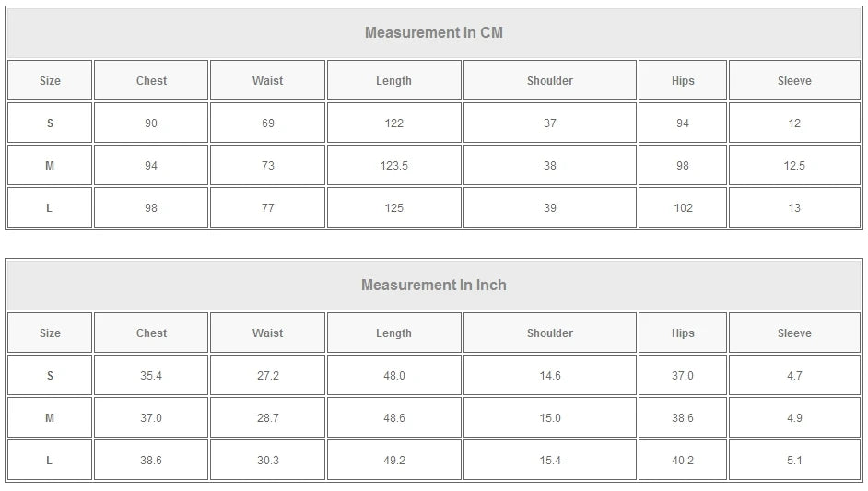Screen dimensions: 868x491
Task: Select the Length header in the CM table
Action: click(393, 81)
